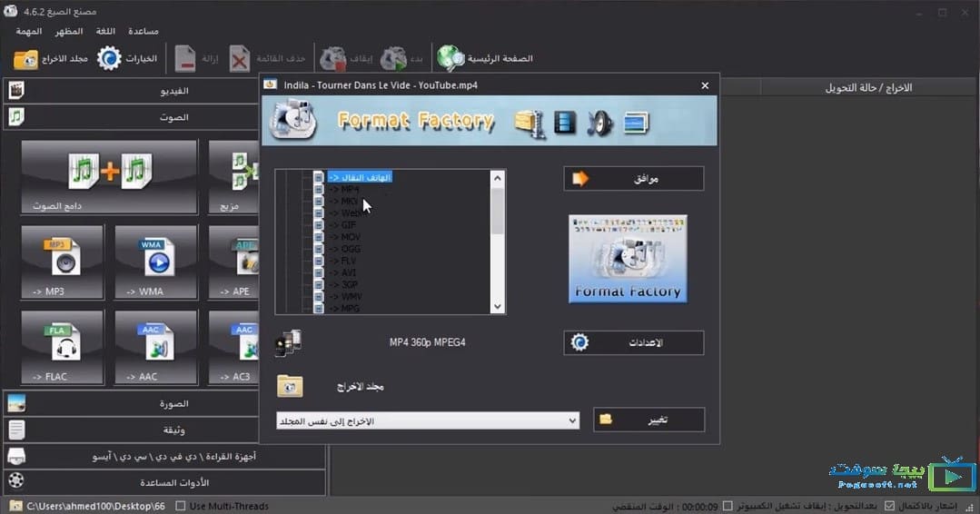The height and width of the screenshot is (514, 980).
Task: Click the OK (موافق) button
Action: (634, 179)
